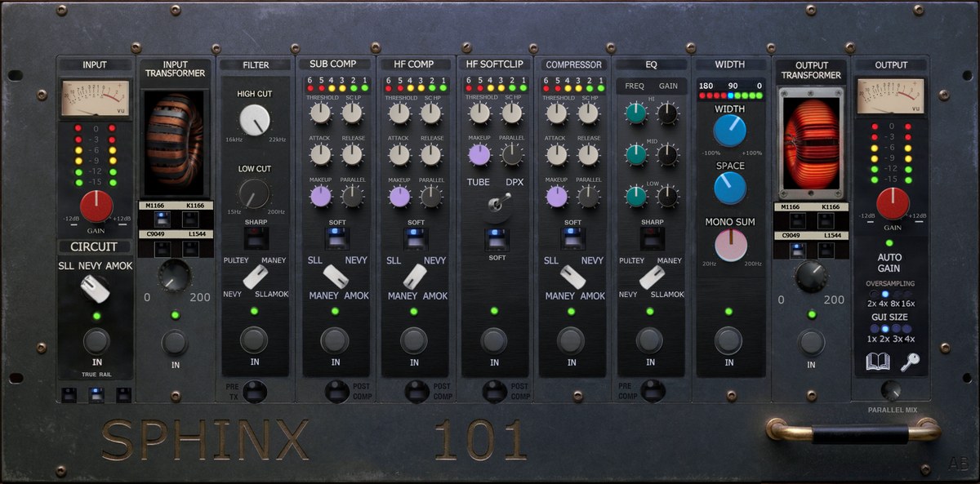Viewport: 980px width, 484px height.
Task: Click the FILTER PRE TX jack
Action: click(255, 392)
